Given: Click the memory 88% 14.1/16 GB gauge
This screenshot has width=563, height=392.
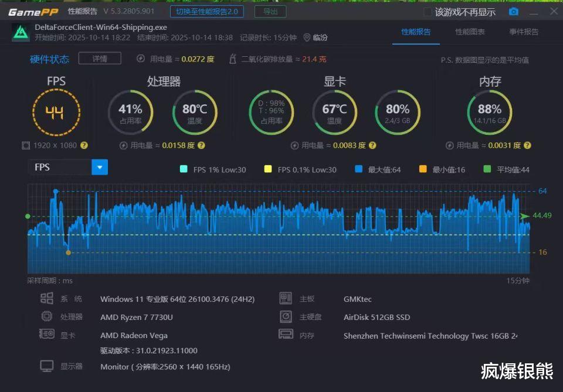Looking at the screenshot, I should click(489, 113).
